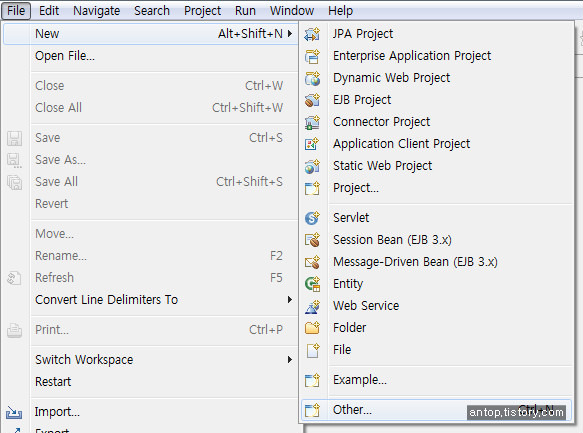Open the Project menu

[x=203, y=11]
